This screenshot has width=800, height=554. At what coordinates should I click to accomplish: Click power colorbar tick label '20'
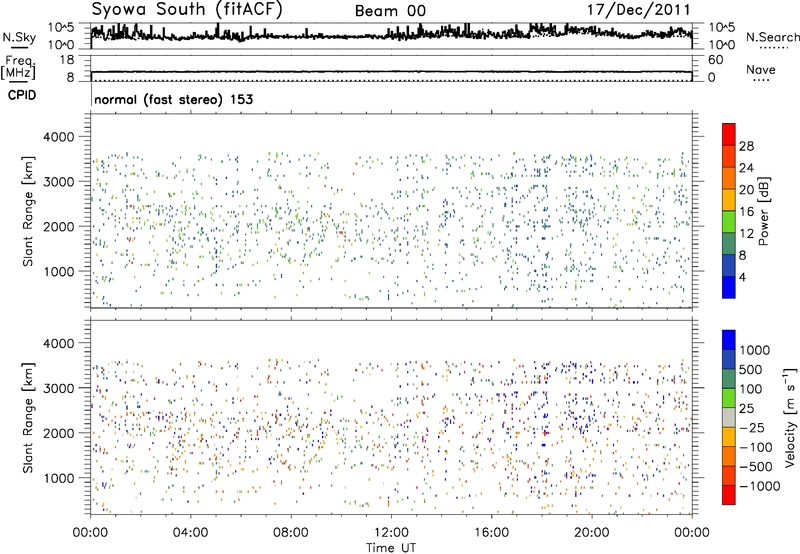pos(746,190)
